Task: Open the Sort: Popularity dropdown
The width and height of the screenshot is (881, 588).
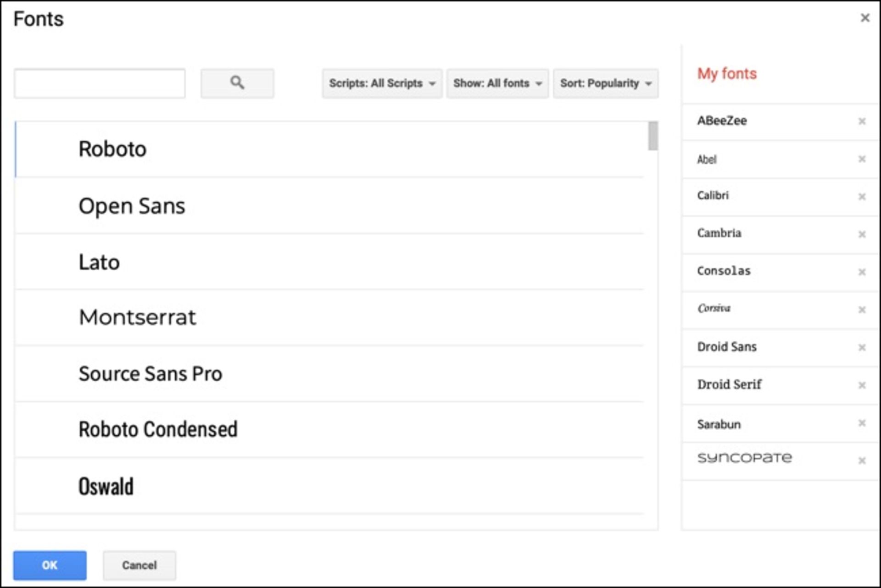Action: pyautogui.click(x=606, y=83)
